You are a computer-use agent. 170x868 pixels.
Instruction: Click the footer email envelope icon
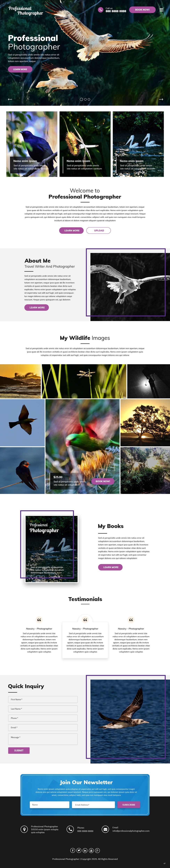[x=105, y=829]
